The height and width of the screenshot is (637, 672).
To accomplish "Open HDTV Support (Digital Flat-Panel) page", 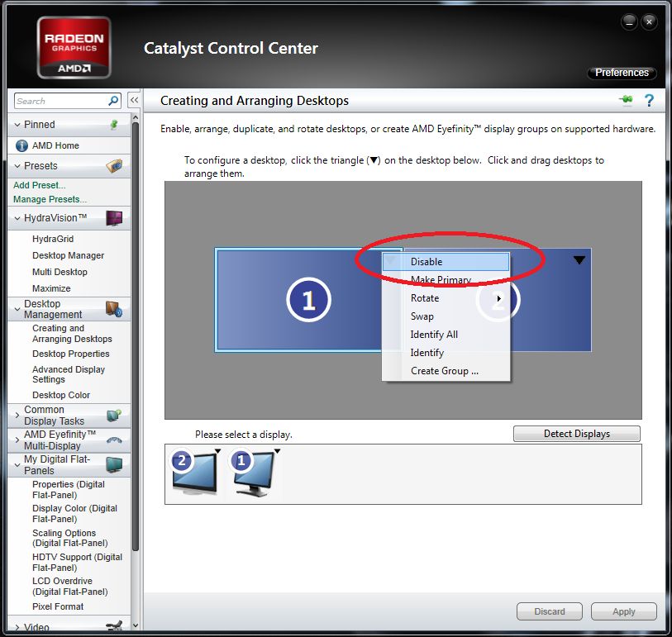I will click(x=77, y=563).
